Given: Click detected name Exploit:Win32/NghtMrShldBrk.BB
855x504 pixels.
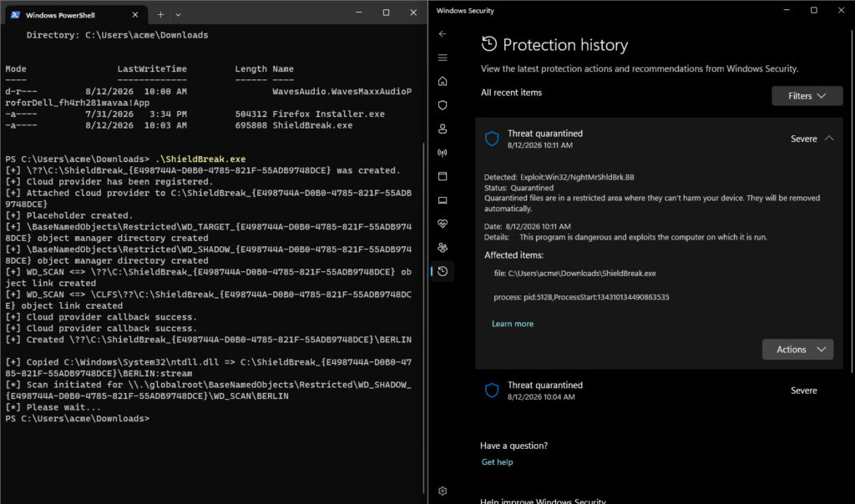Looking at the screenshot, I should tap(577, 177).
